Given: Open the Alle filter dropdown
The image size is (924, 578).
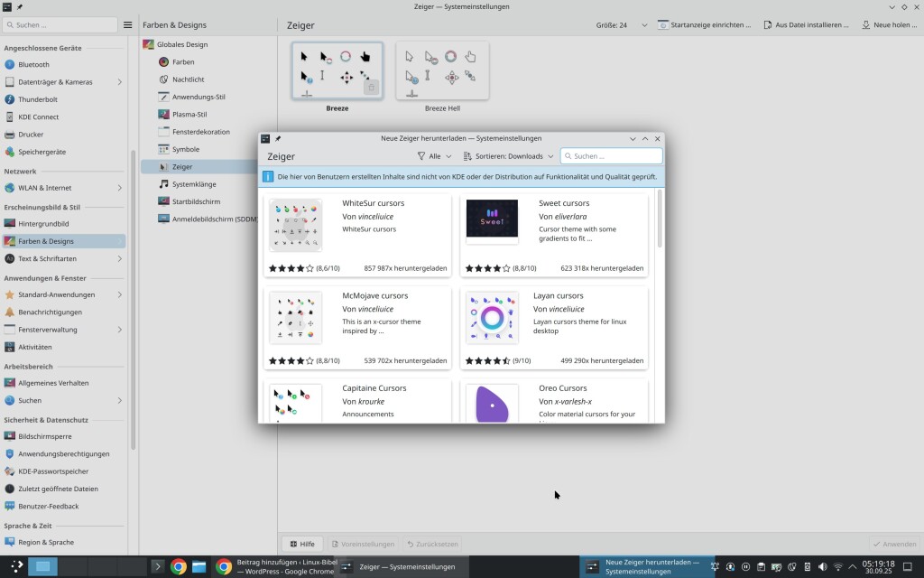Looking at the screenshot, I should tap(434, 156).
